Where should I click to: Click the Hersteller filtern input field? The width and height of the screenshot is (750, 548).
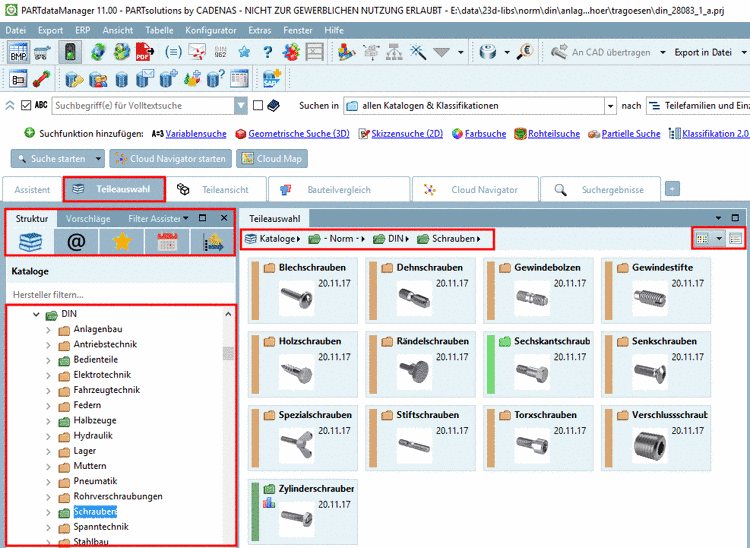pyautogui.click(x=121, y=295)
